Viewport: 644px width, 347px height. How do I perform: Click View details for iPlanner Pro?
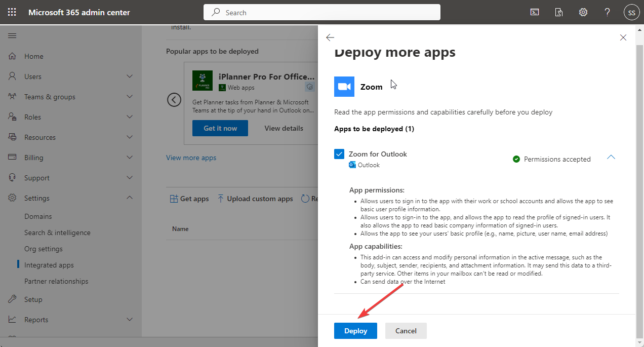[x=284, y=128]
